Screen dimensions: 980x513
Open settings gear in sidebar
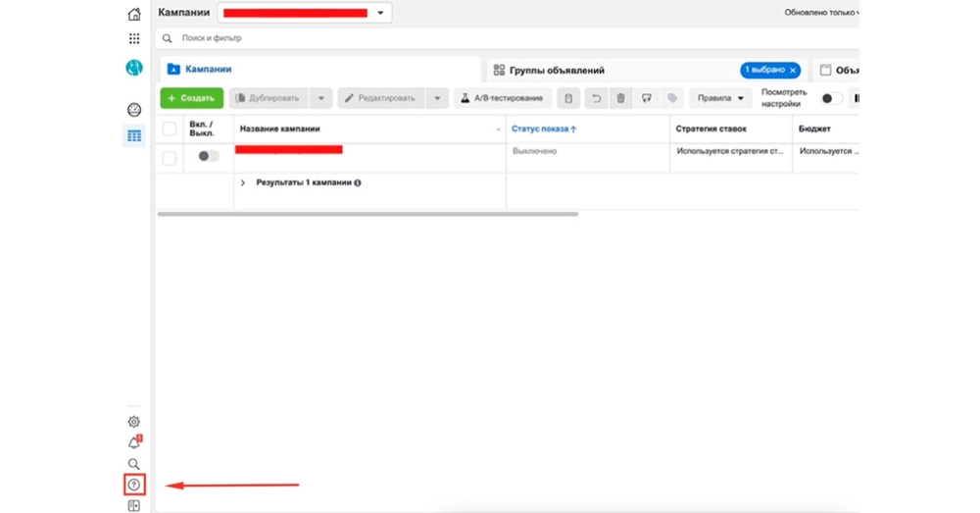[133, 422]
